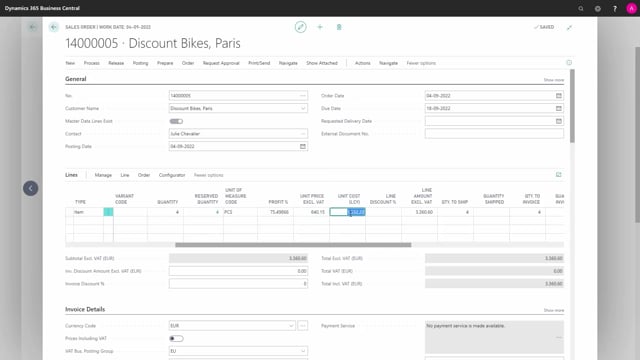Click Show more in General section
The image size is (640, 360).
click(553, 80)
